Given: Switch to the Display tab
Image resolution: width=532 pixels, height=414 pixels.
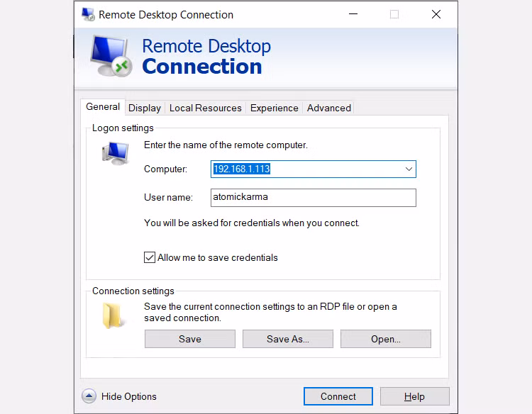Looking at the screenshot, I should pos(145,108).
